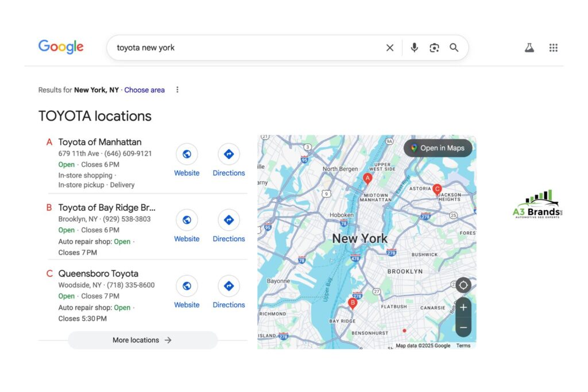Screen dimensions: 588x392
Task: Click map pin A in Manhattan
Action: 367,178
